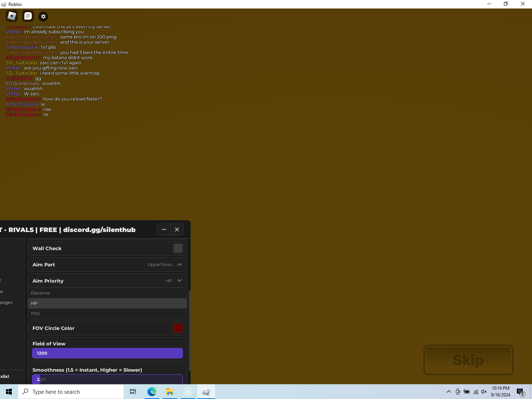Screen dimensions: 532x399
Task: Click the chat message 'zarc can i 1v1 again'
Action: click(61, 63)
